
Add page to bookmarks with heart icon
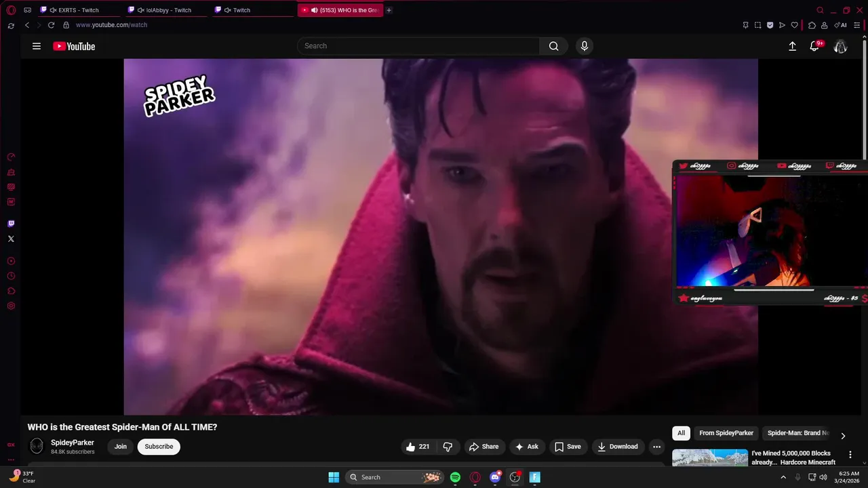(x=794, y=25)
